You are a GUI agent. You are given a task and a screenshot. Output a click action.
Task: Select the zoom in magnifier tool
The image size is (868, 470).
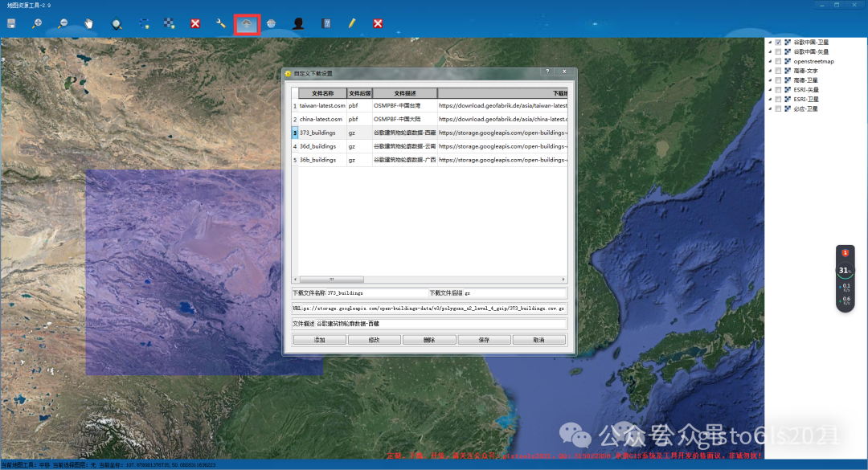tap(37, 23)
